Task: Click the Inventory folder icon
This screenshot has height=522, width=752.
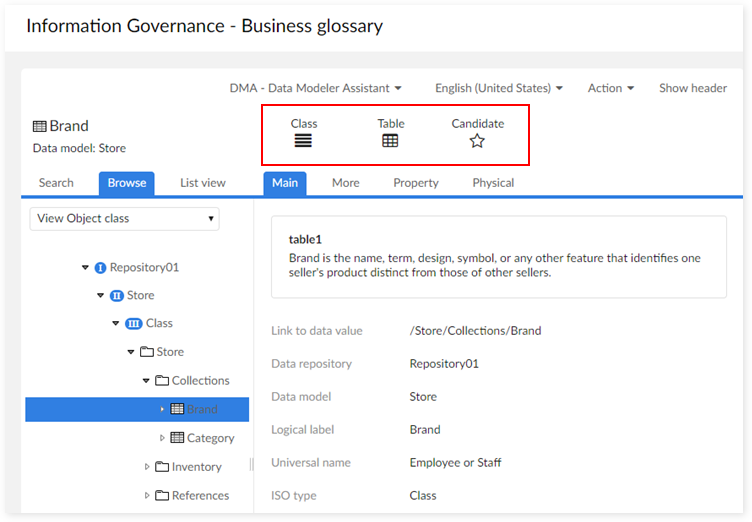Action: (x=161, y=467)
